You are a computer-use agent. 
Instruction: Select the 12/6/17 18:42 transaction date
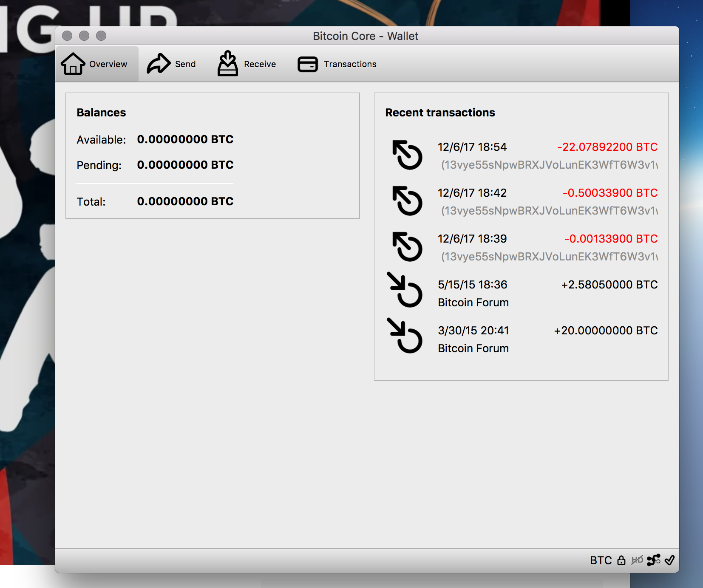472,193
